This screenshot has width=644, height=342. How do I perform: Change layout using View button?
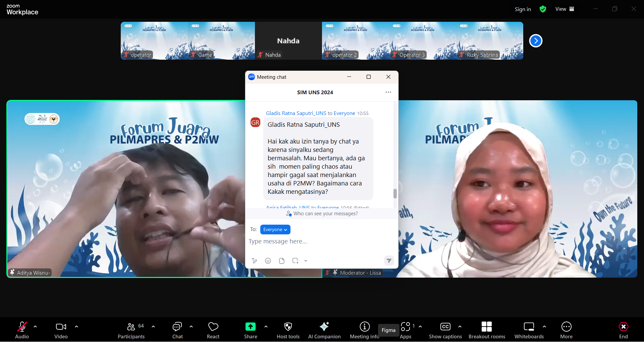point(565,9)
